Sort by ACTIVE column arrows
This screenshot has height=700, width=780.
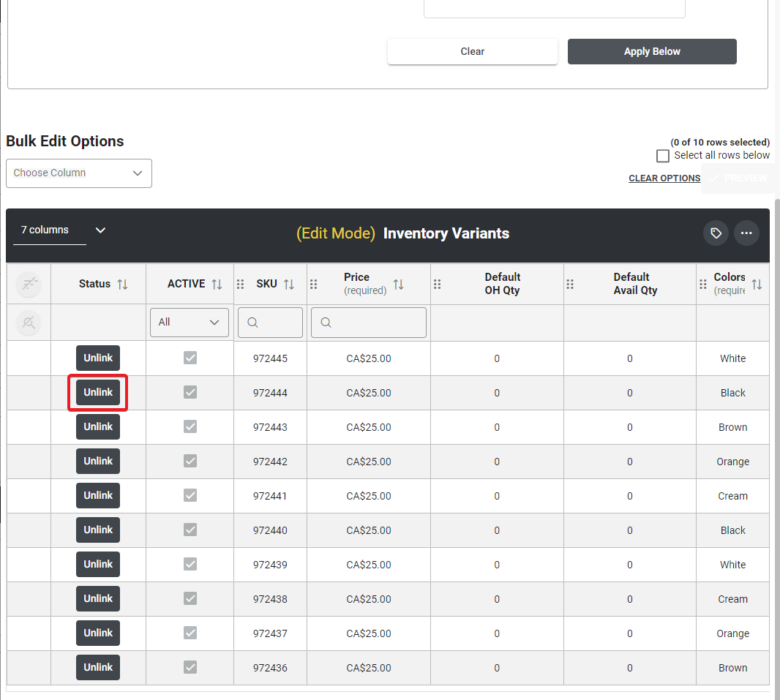[217, 284]
